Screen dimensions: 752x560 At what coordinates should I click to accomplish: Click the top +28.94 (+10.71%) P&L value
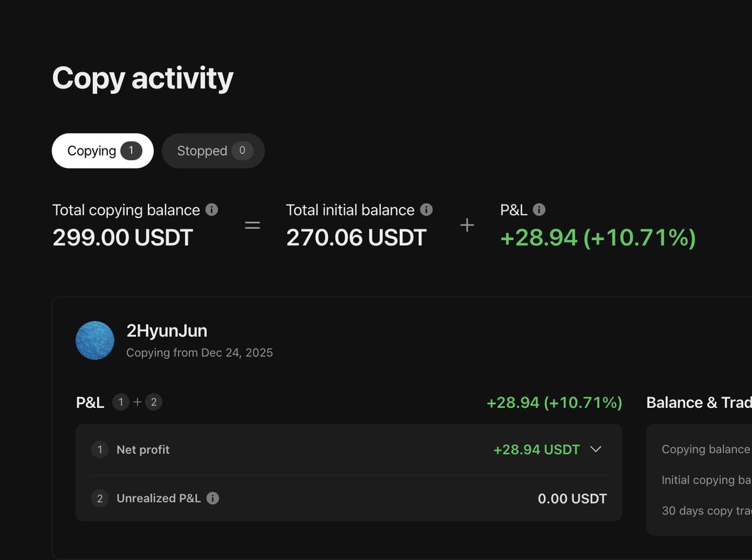[598, 237]
